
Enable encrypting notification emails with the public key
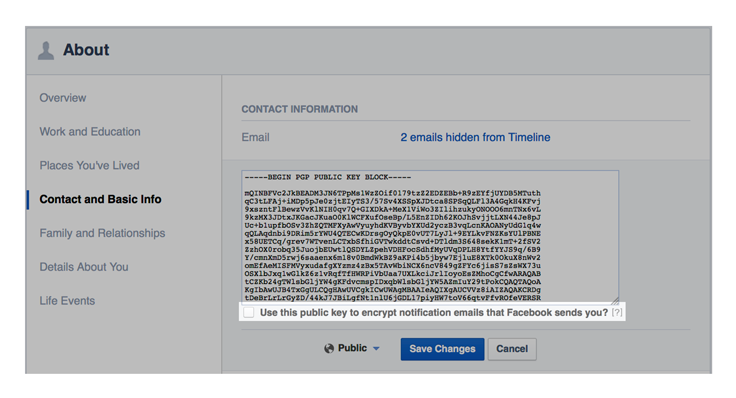[249, 313]
